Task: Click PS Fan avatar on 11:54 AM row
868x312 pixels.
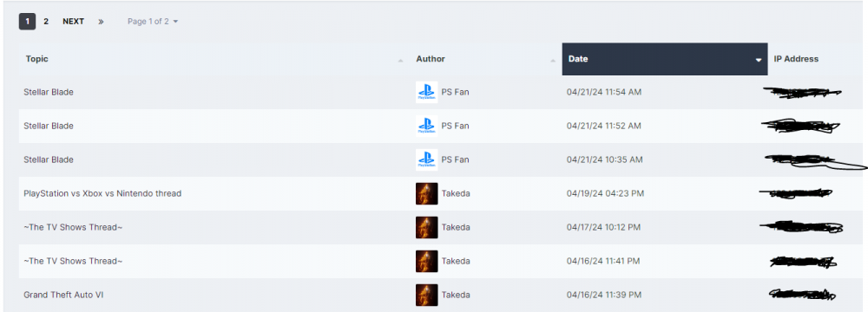Action: [427, 93]
